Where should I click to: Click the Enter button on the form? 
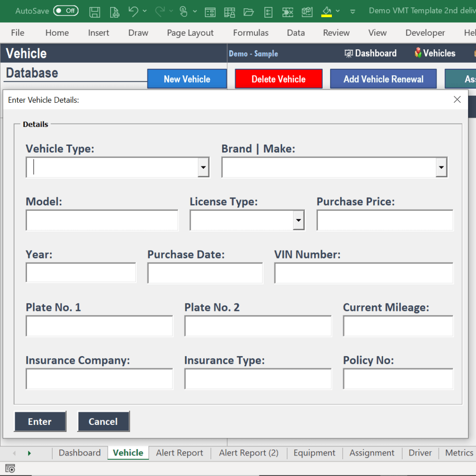click(40, 421)
